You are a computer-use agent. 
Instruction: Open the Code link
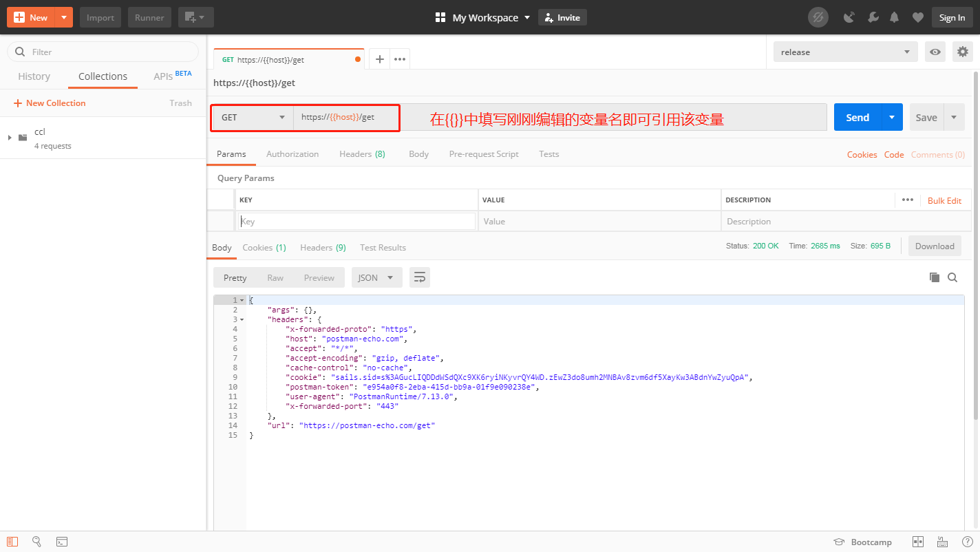click(894, 155)
